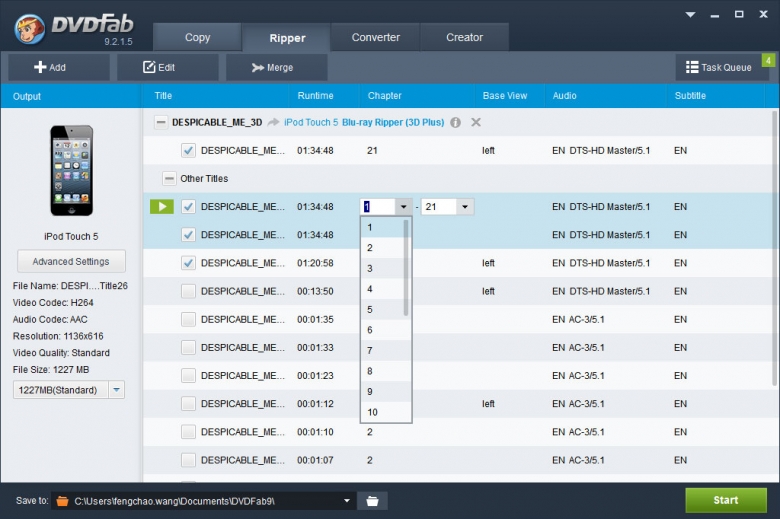Open the Task Queue list
Image resolution: width=780 pixels, height=519 pixels.
click(x=718, y=67)
